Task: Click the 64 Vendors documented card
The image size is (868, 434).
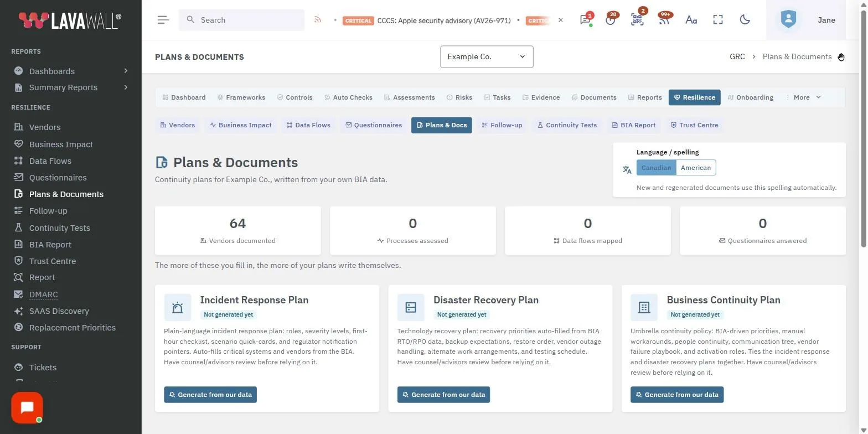Action: click(238, 231)
